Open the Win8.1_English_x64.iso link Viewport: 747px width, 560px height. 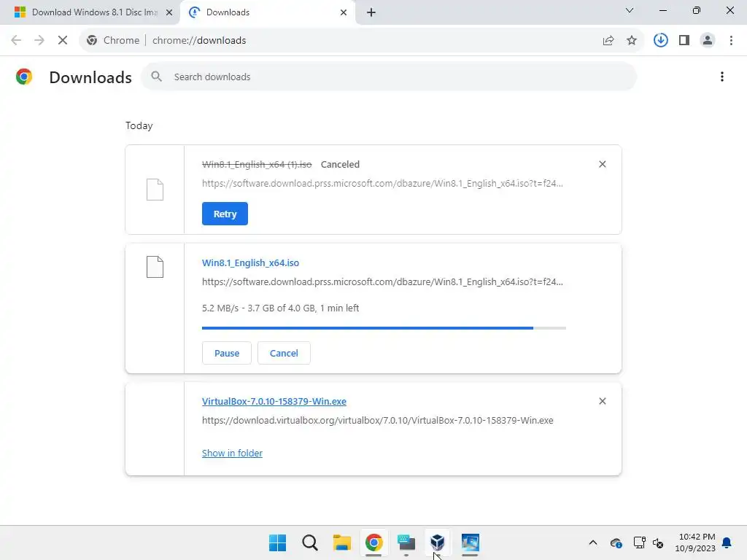pos(251,262)
